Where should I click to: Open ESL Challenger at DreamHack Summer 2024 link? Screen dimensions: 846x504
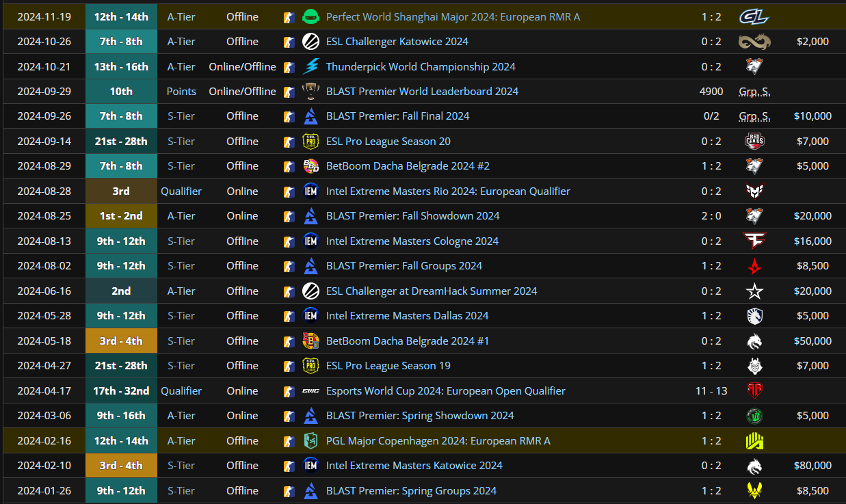(432, 291)
